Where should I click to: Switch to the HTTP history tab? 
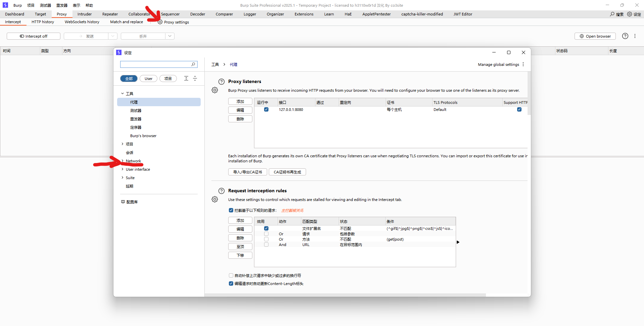[43, 22]
